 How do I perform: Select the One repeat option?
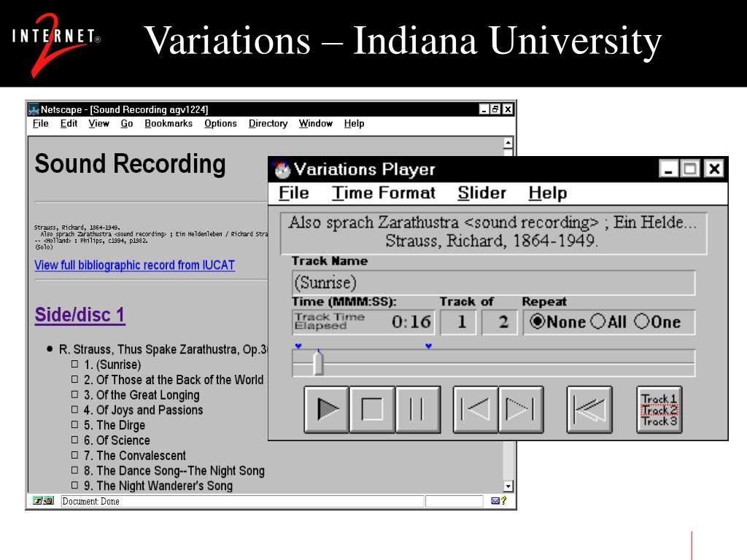657,322
